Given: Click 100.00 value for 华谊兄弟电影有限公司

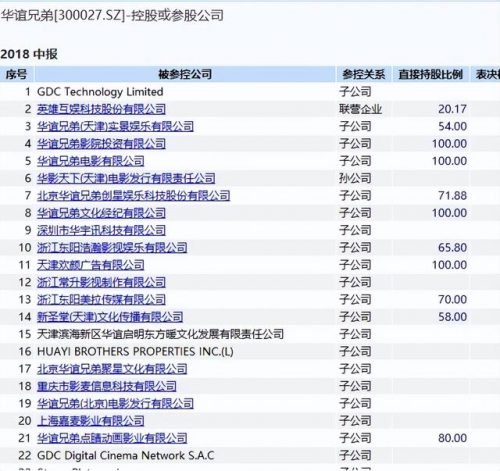Looking at the screenshot, I should [x=449, y=161].
